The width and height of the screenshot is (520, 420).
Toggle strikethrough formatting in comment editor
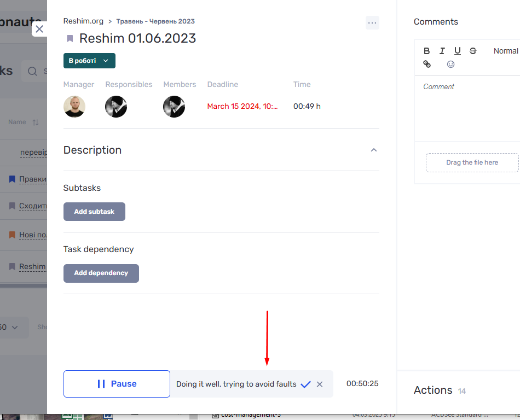click(473, 51)
